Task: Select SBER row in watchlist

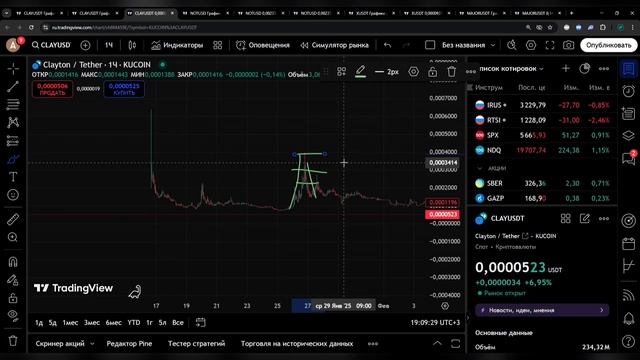Action: click(542, 183)
